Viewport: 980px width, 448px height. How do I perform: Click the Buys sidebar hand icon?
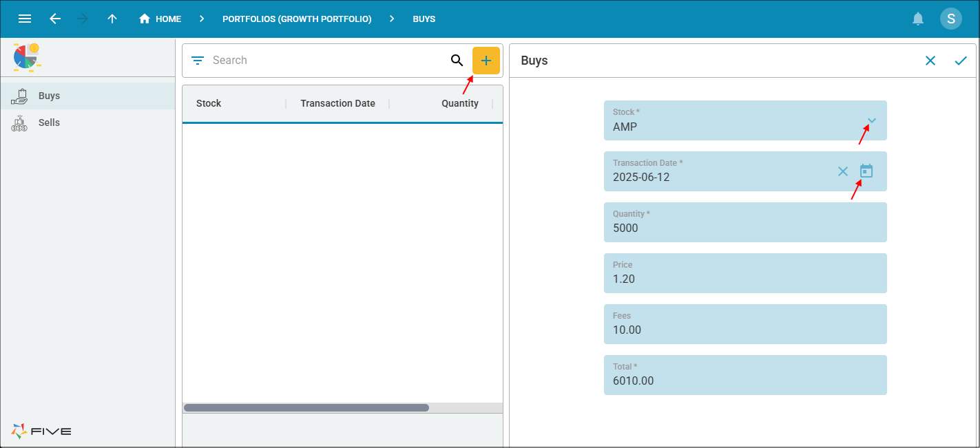pyautogui.click(x=19, y=96)
